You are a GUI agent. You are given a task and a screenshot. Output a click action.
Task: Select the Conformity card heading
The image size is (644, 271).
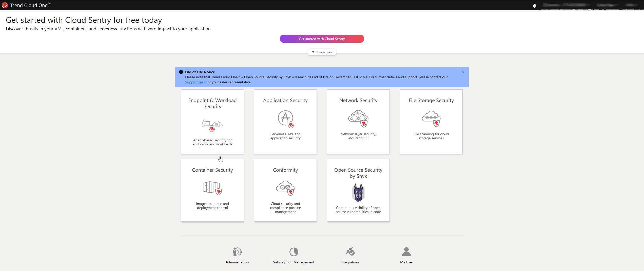point(285,170)
